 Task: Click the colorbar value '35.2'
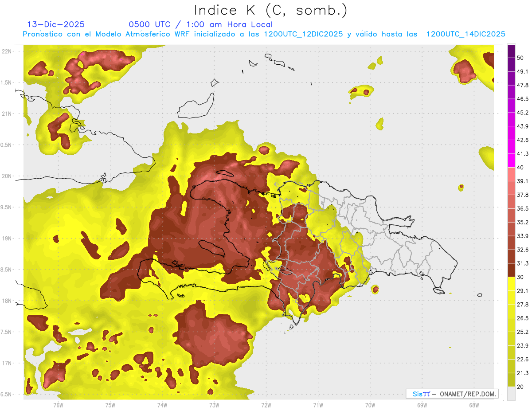(523, 222)
